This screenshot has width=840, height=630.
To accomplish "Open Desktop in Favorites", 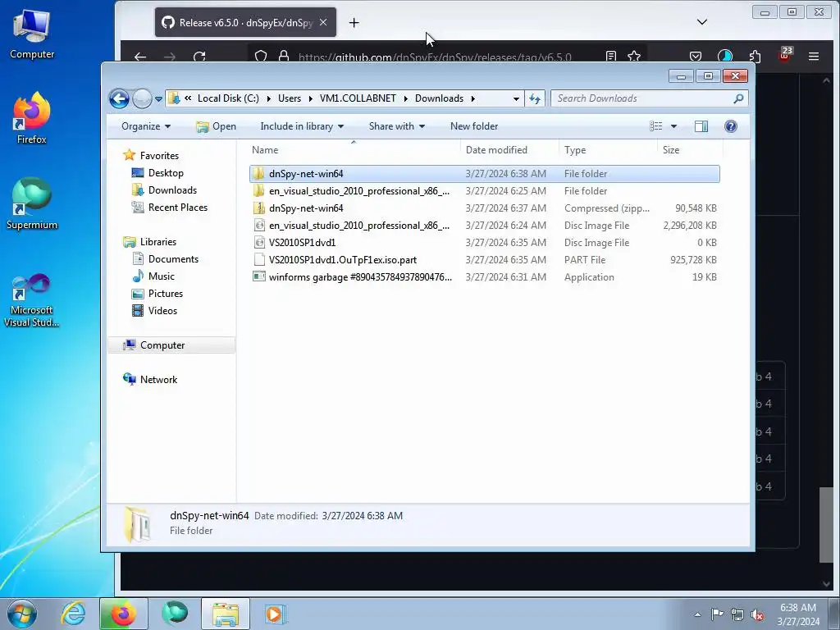I will [166, 173].
